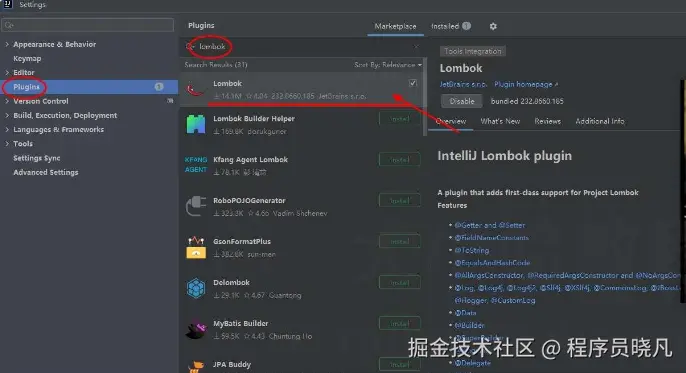Click the Kfang Agent Lombok plugin icon
Viewport: 686px width, 373px height.
pyautogui.click(x=196, y=165)
